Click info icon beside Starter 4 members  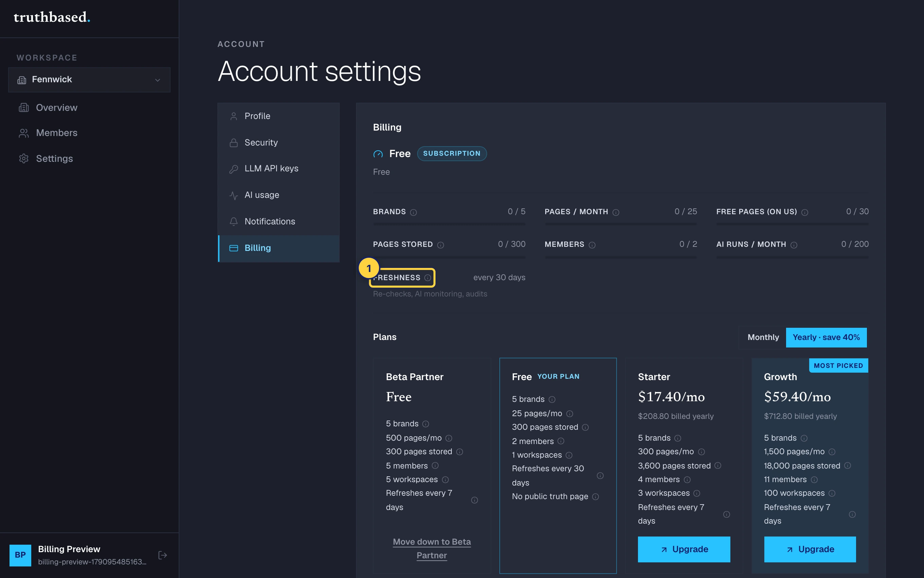point(687,479)
